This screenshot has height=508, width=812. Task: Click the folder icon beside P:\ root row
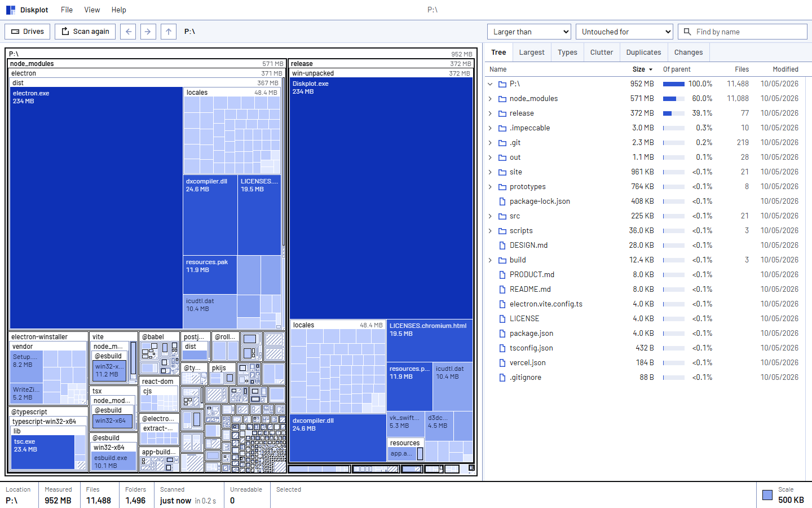[x=502, y=84]
